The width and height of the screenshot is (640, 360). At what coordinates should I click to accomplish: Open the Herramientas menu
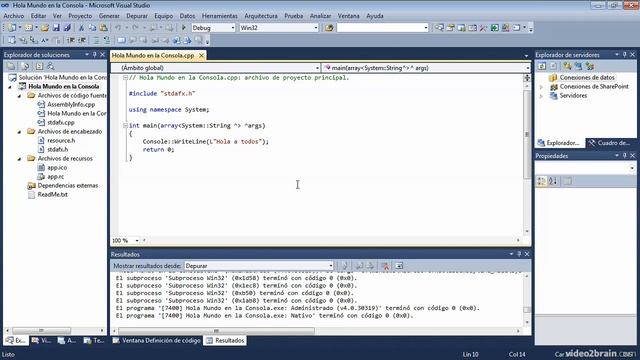(220, 16)
